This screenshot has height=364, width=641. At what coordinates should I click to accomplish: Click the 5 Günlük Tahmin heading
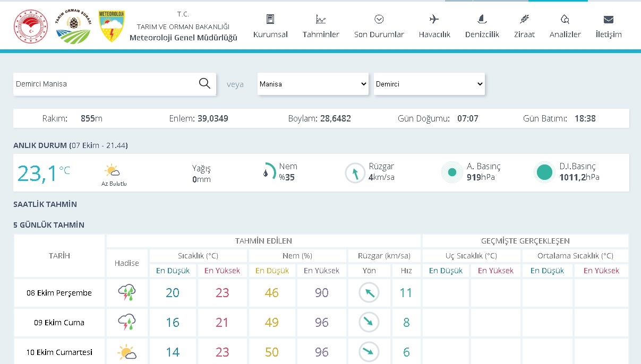pyautogui.click(x=49, y=225)
